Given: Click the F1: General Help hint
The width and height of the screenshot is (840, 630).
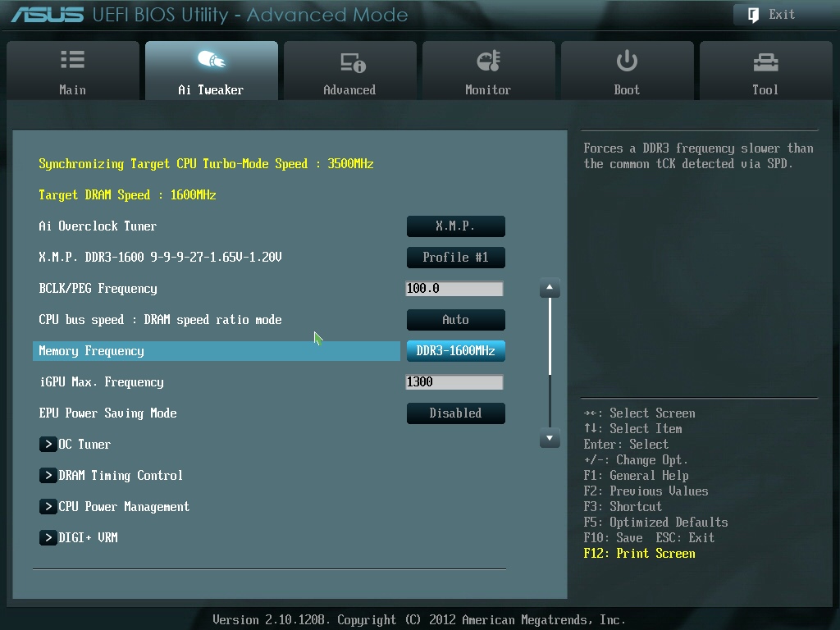Looking at the screenshot, I should click(x=636, y=476).
